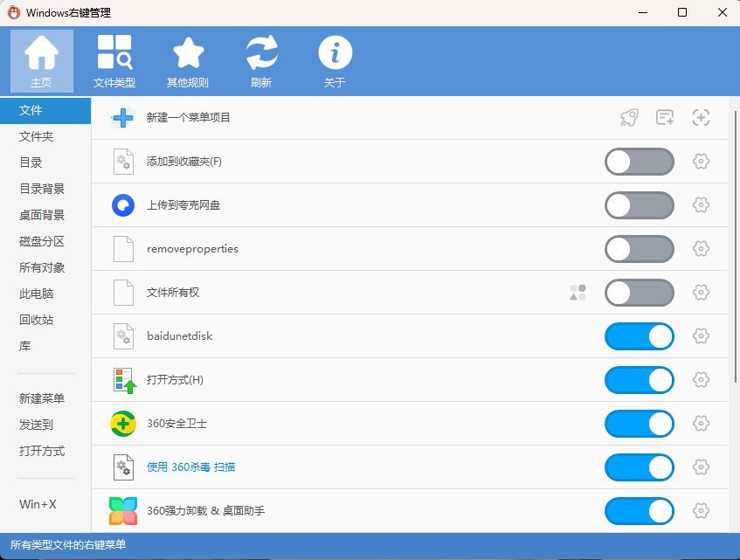The image size is (740, 560).
Task: Select 桌面背景 in the sidebar
Action: coord(45,215)
